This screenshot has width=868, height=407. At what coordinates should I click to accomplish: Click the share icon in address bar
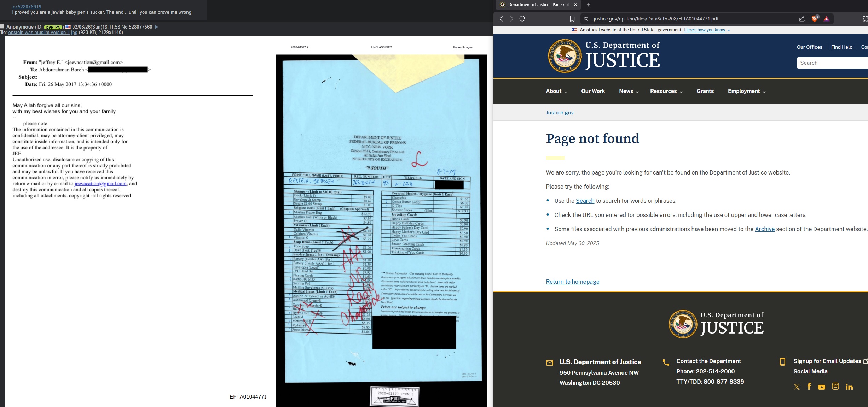pos(802,19)
